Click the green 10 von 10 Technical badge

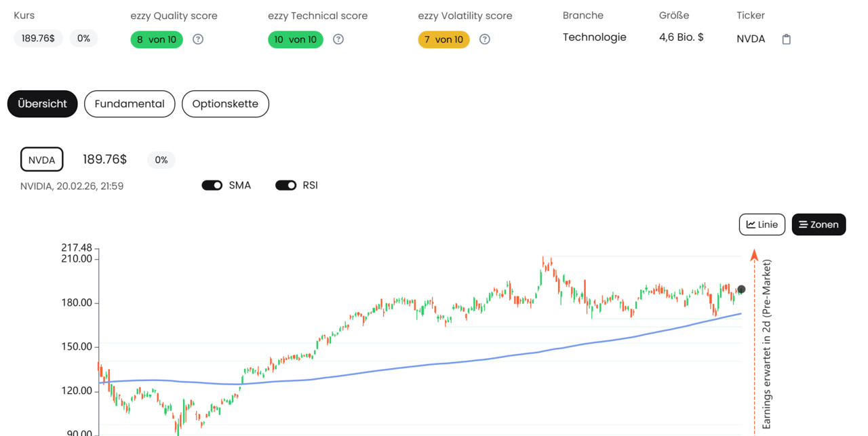coord(296,39)
